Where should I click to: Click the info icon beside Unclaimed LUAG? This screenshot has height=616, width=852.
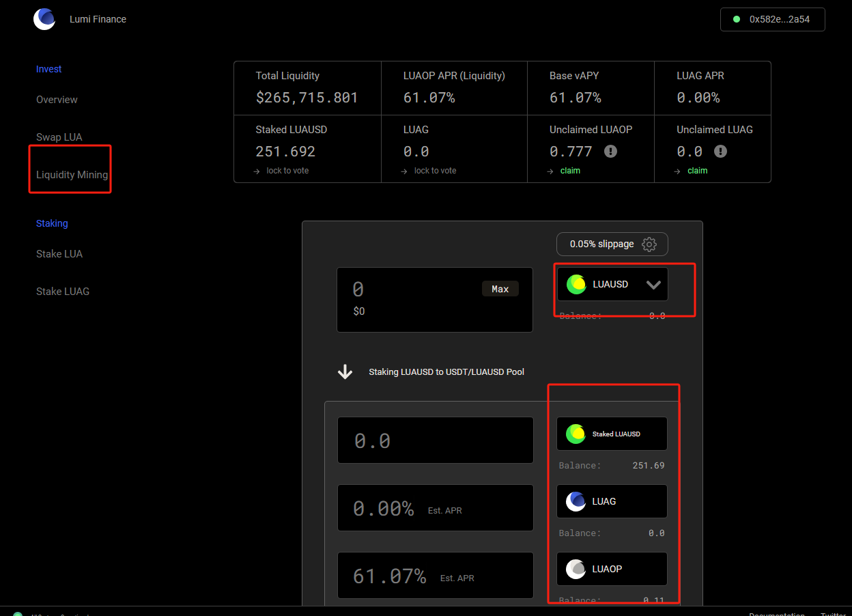(720, 151)
